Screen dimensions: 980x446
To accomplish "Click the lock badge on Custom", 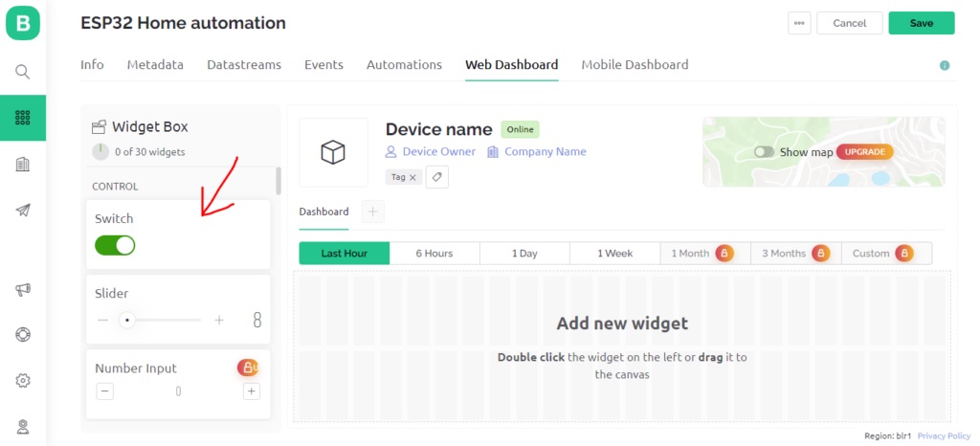I will point(903,253).
